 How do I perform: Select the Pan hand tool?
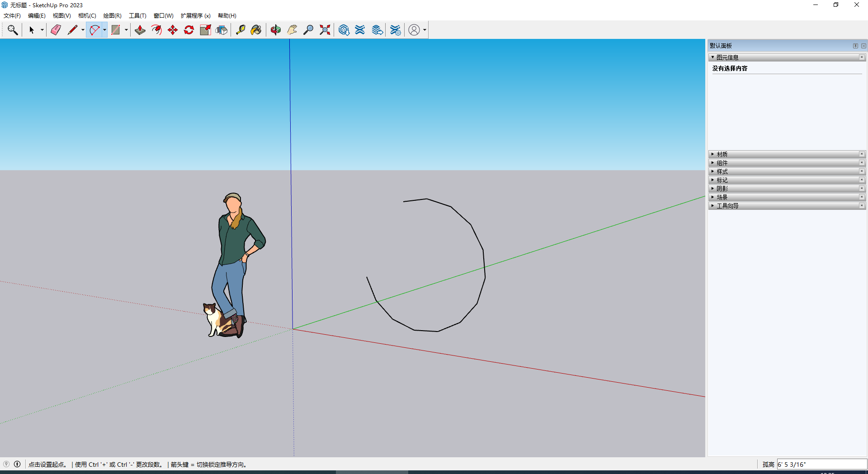pos(292,30)
